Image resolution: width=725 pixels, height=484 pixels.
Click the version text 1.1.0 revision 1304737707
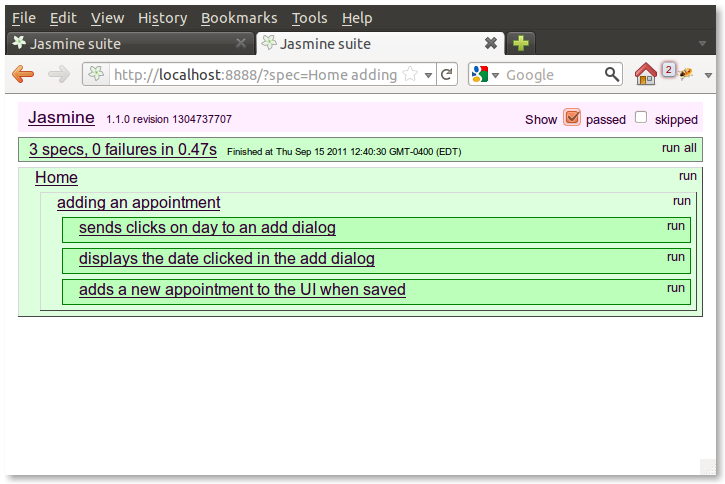tap(169, 119)
